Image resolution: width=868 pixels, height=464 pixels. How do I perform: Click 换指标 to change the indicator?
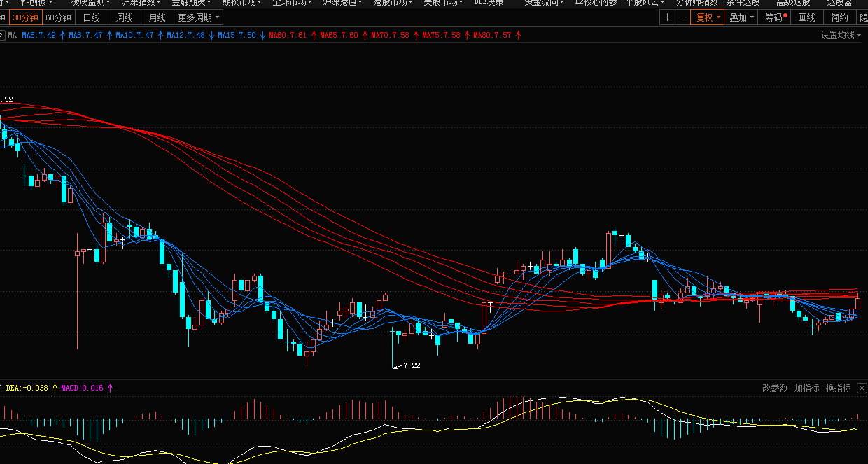tap(838, 388)
